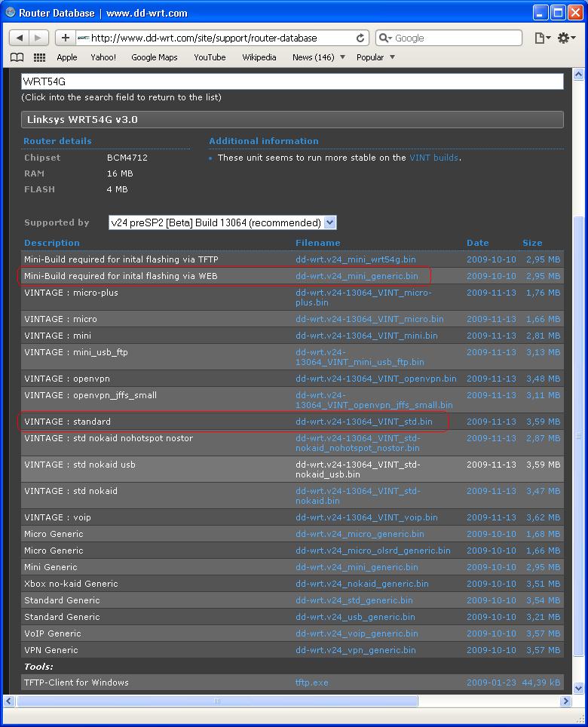Screen dimensions: 588x727
Task: Click the 44,39 kB size of tftp.exe
Action: point(541,683)
